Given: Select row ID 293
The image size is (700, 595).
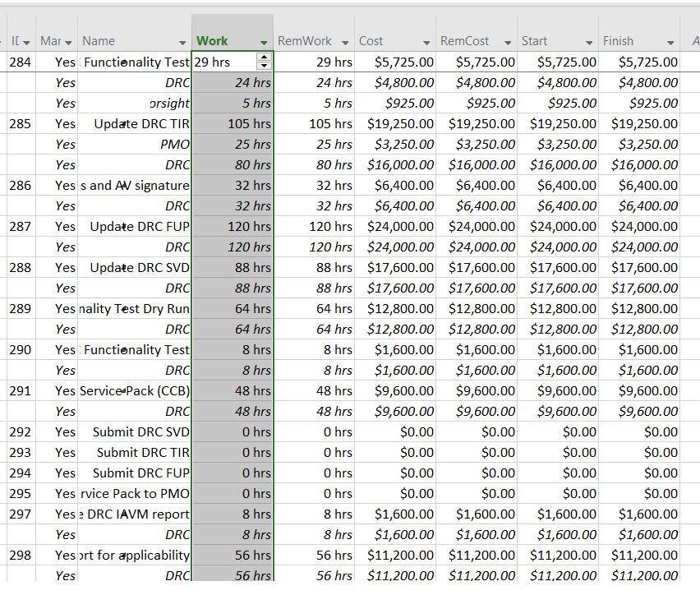Looking at the screenshot, I should tap(21, 452).
